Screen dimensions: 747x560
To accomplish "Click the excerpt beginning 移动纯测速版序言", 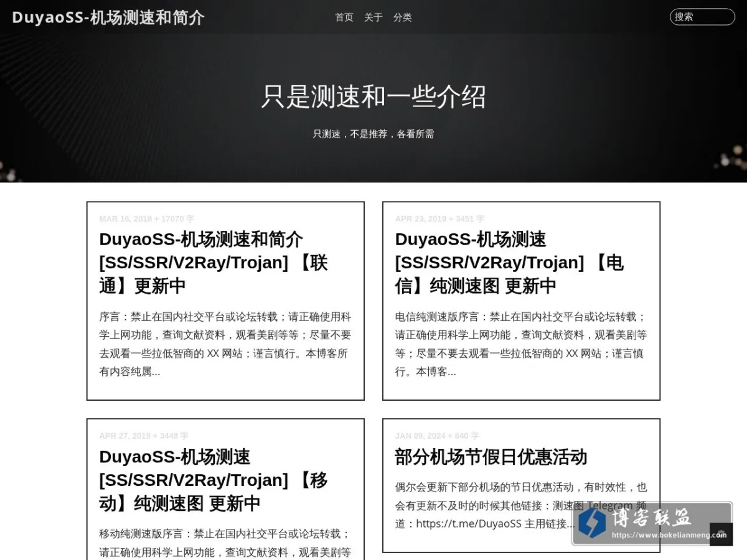I will pos(225,543).
